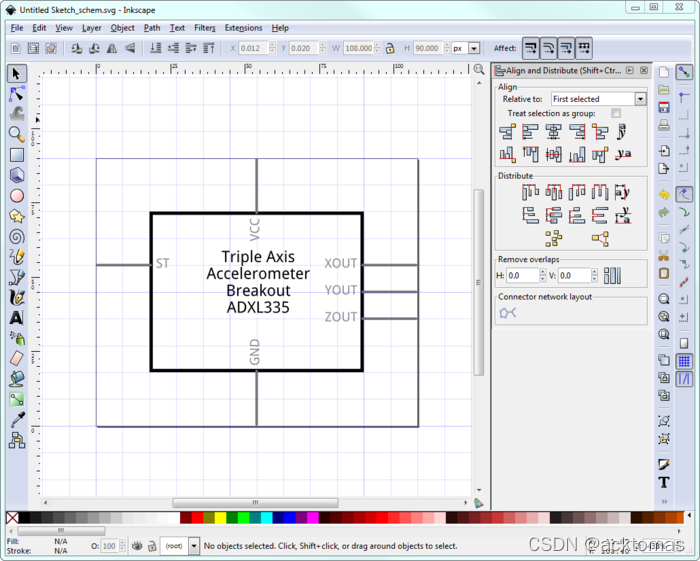Select the Text tool in toolbox
This screenshot has height=561, width=700.
coord(17,318)
